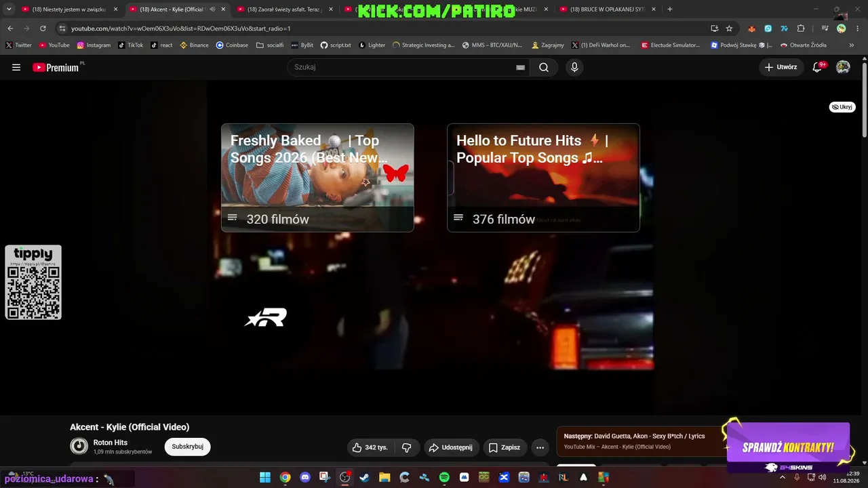
Task: View site information icon in address bar
Action: pos(62,28)
